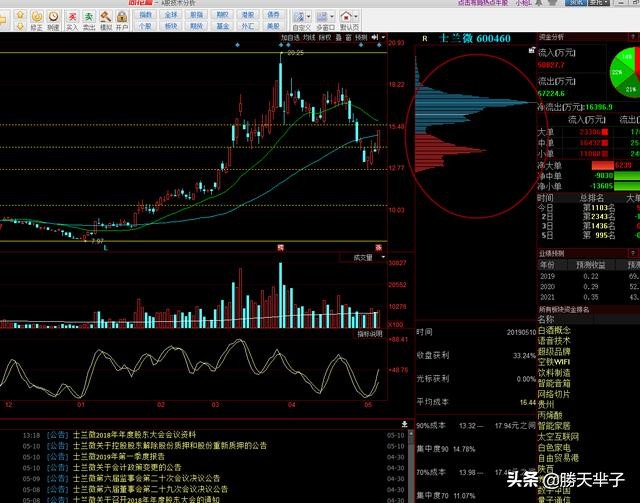Click the small icon beside 流入(万元)
Image resolution: width=640 pixels, height=503 pixels.
coord(531,51)
